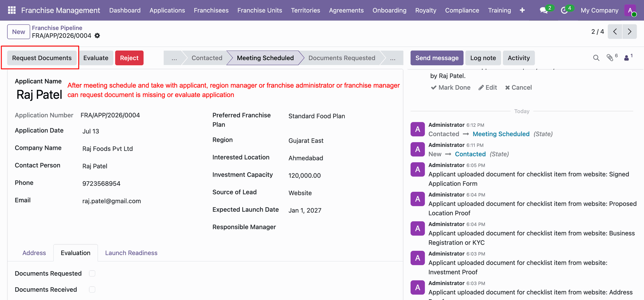Open attachments paperclip icon
This screenshot has height=300, width=644.
coord(610,58)
